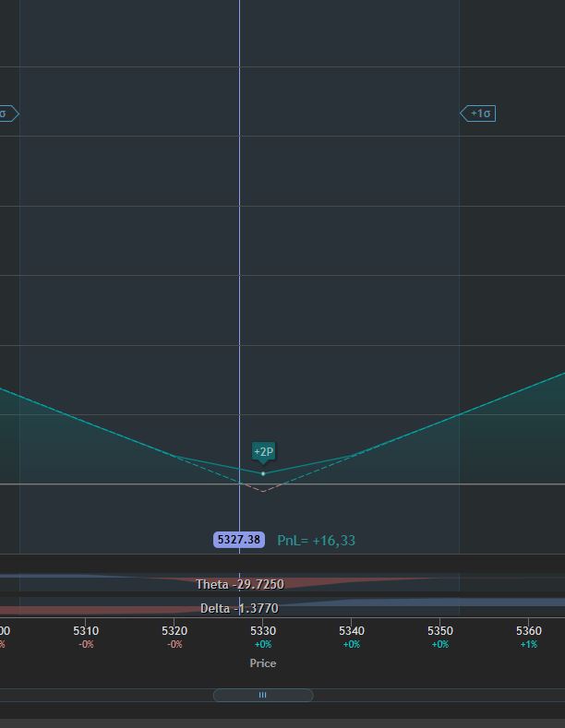Image resolution: width=565 pixels, height=728 pixels.
Task: Click the 5360 price axis label
Action: click(529, 630)
